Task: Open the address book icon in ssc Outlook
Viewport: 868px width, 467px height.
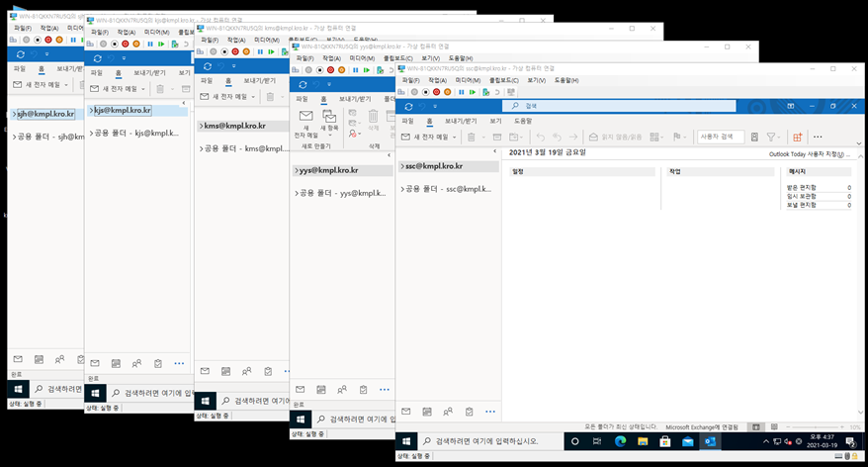Action: (754, 137)
